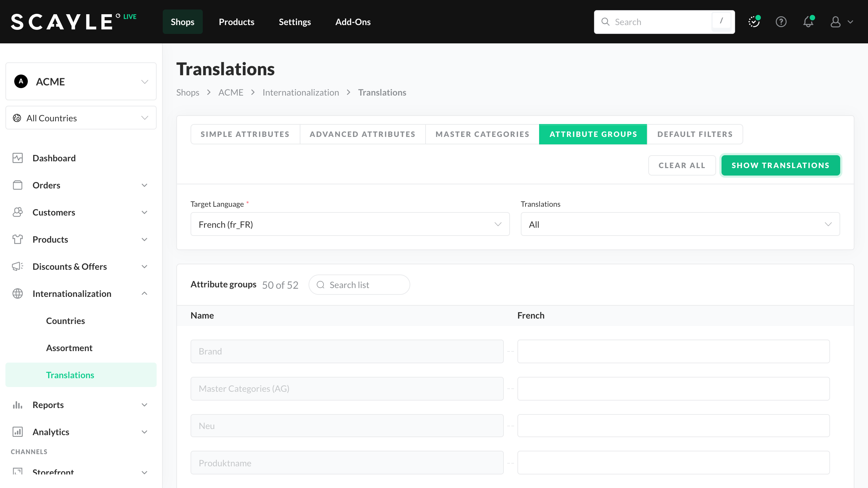Go to the Countries sidebar page
The image size is (868, 488).
click(65, 321)
